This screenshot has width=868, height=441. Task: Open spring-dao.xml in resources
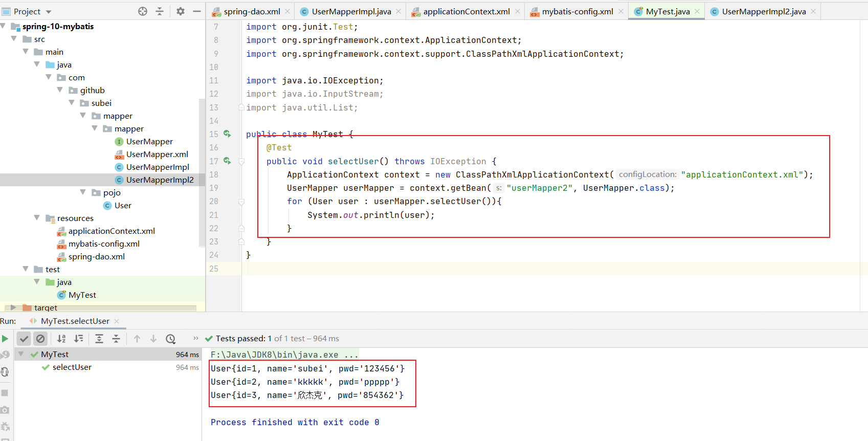tap(91, 256)
